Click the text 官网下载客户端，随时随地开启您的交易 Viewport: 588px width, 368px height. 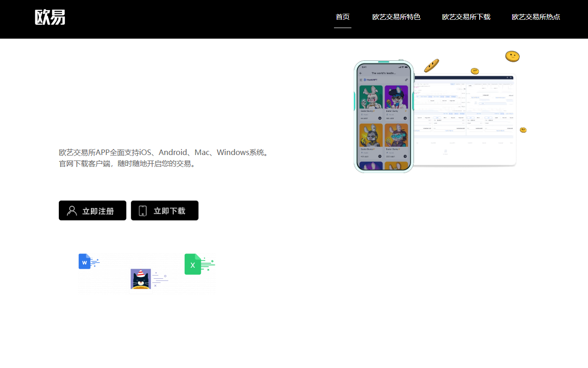click(128, 163)
